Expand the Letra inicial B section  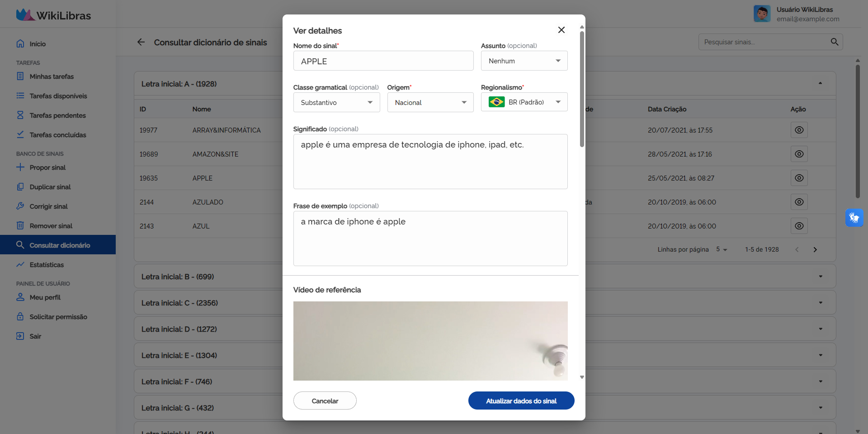pyautogui.click(x=821, y=277)
